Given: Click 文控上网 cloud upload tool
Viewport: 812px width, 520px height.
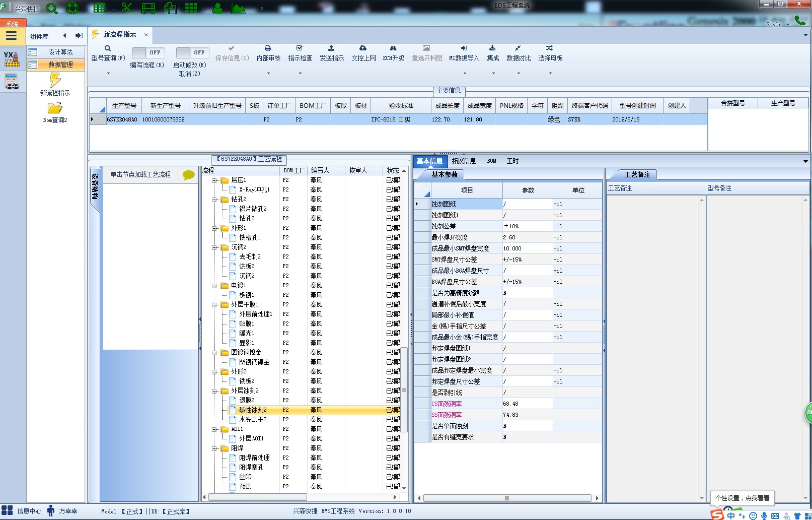Looking at the screenshot, I should click(x=363, y=53).
